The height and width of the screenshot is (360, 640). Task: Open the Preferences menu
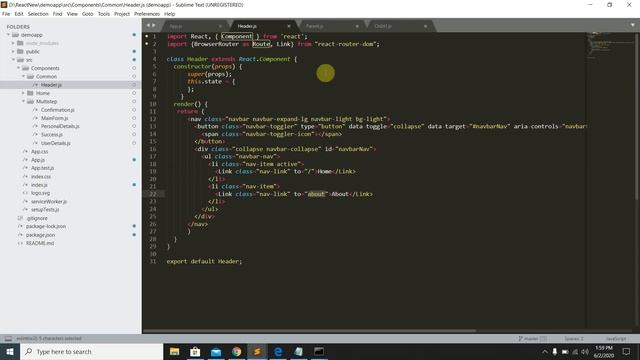[147, 14]
